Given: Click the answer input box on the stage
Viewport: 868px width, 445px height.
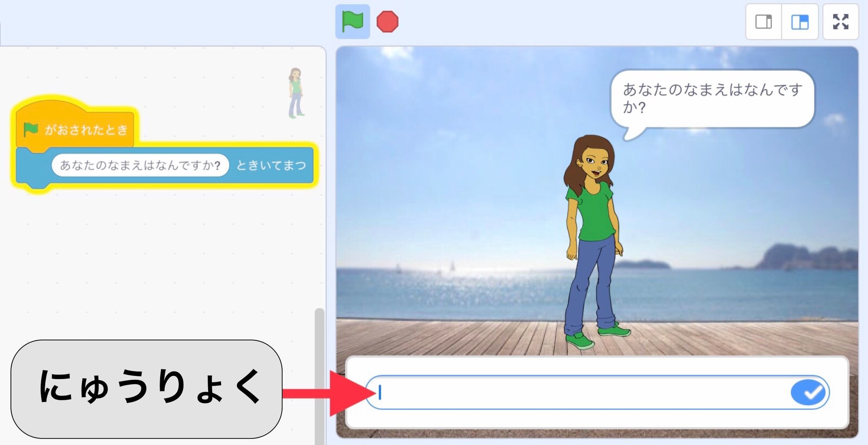Looking at the screenshot, I should pyautogui.click(x=564, y=391).
